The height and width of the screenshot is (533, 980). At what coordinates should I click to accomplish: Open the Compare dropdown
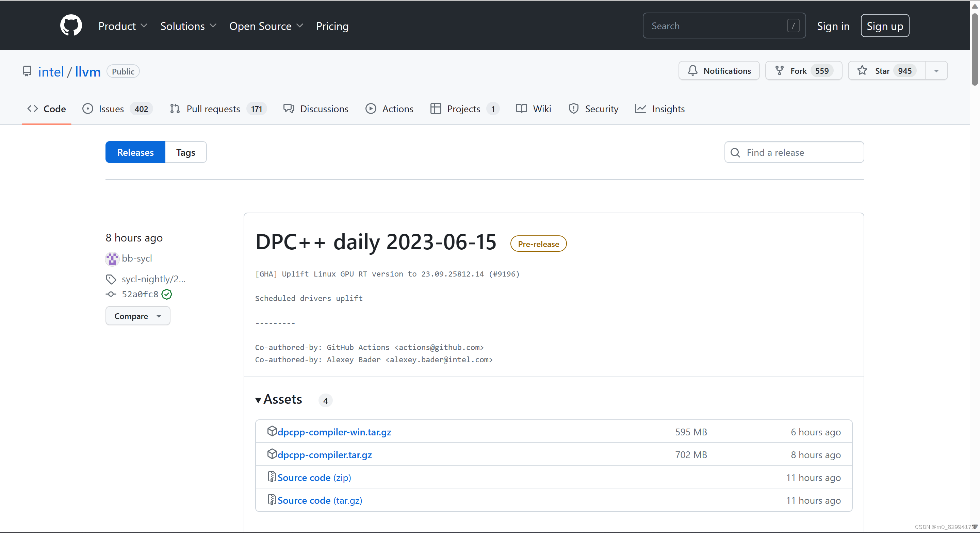(138, 316)
